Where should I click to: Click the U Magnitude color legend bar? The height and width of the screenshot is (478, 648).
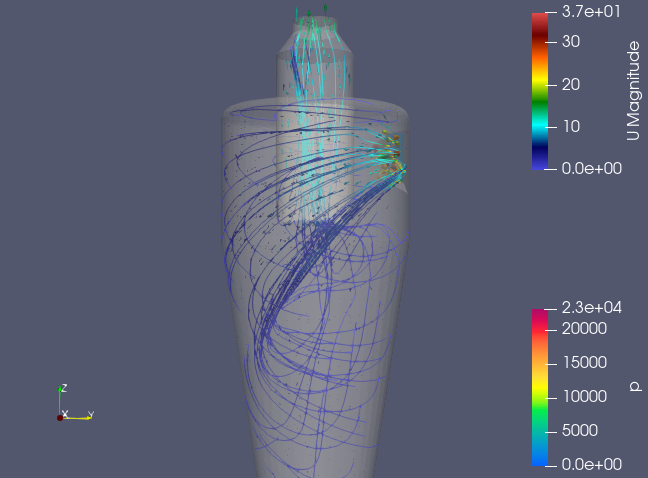[540, 90]
